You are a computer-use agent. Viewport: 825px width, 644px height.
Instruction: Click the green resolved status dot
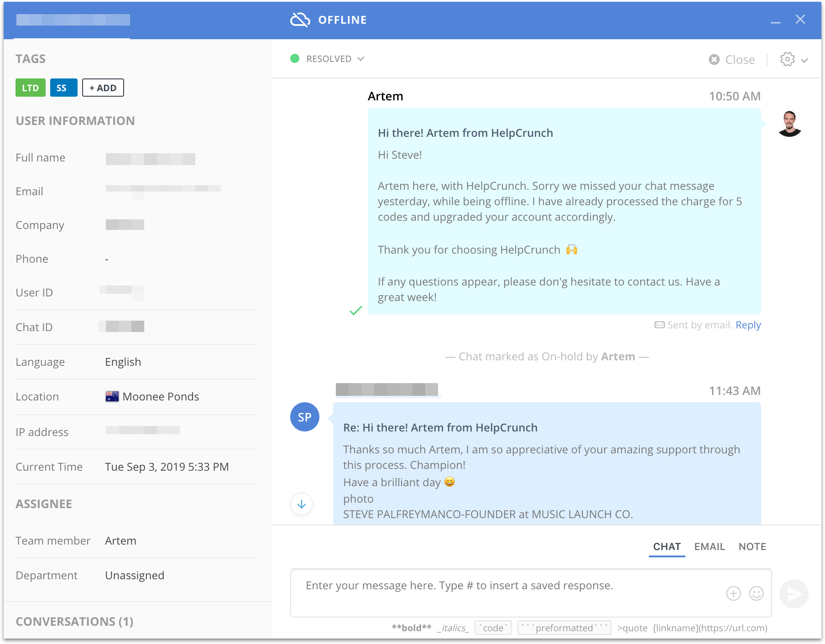point(295,58)
